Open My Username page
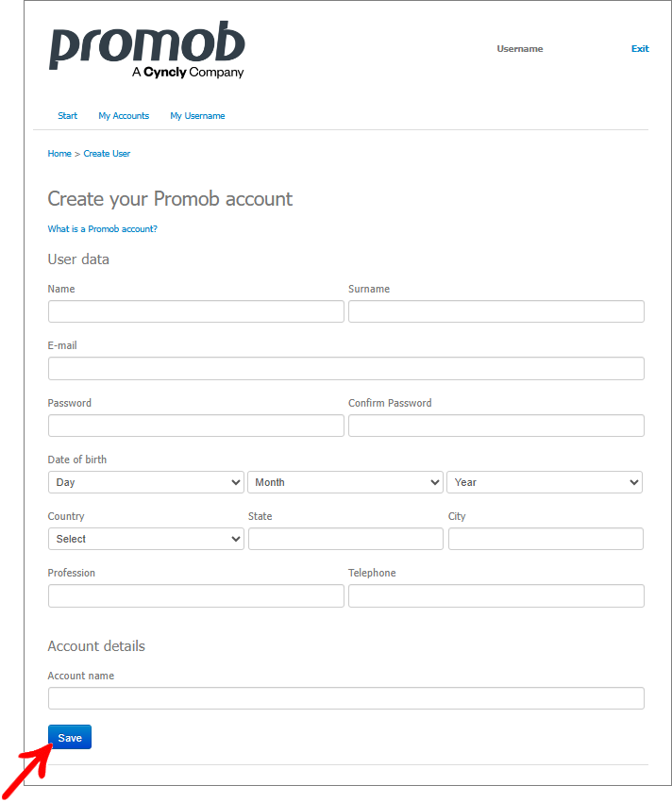The image size is (672, 802). tap(197, 116)
